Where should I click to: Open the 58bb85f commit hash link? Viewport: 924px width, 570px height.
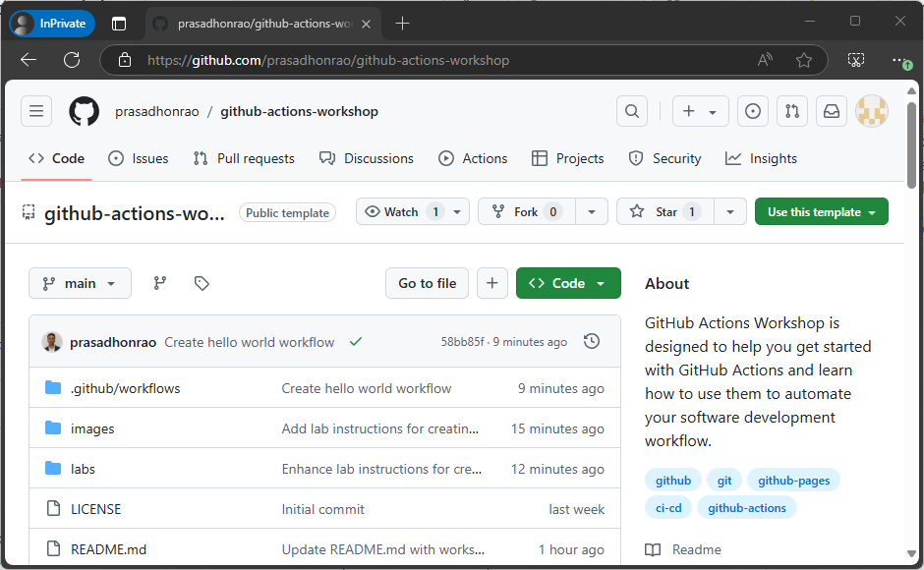coord(463,342)
